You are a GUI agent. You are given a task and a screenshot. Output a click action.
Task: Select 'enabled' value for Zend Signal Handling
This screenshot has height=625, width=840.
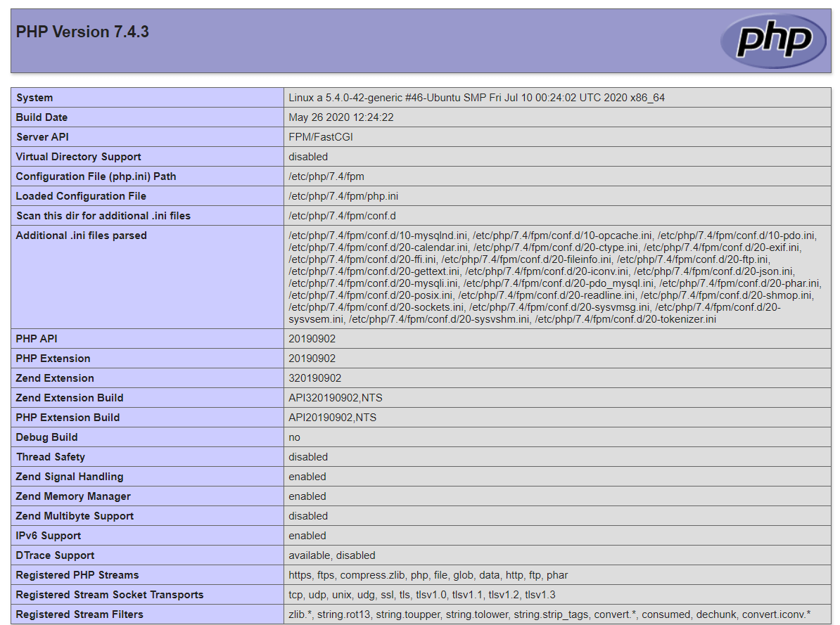307,477
